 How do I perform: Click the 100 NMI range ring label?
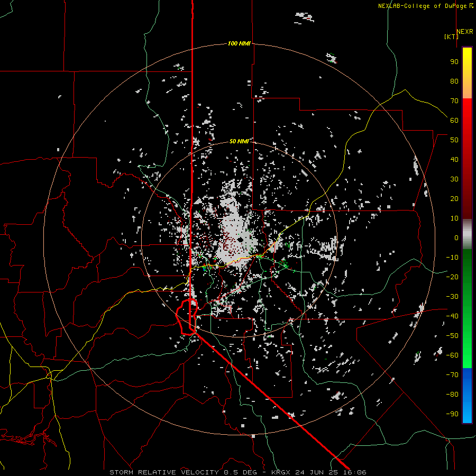[x=239, y=44]
